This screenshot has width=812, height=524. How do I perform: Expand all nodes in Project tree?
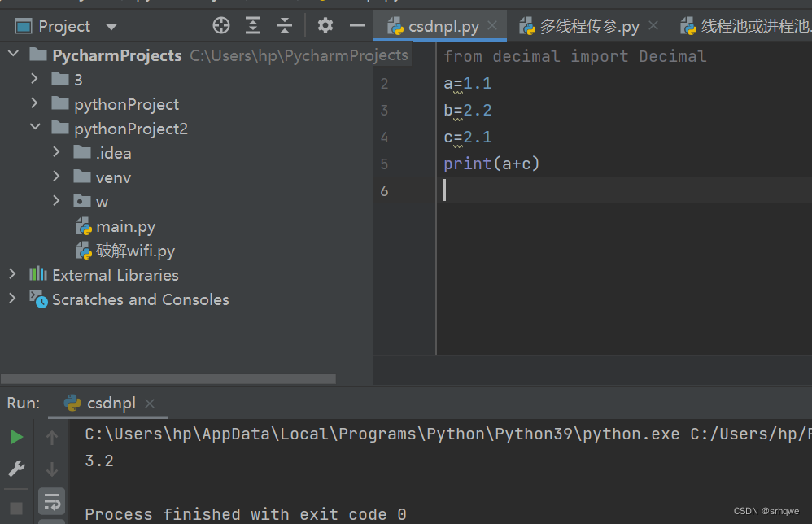point(253,25)
